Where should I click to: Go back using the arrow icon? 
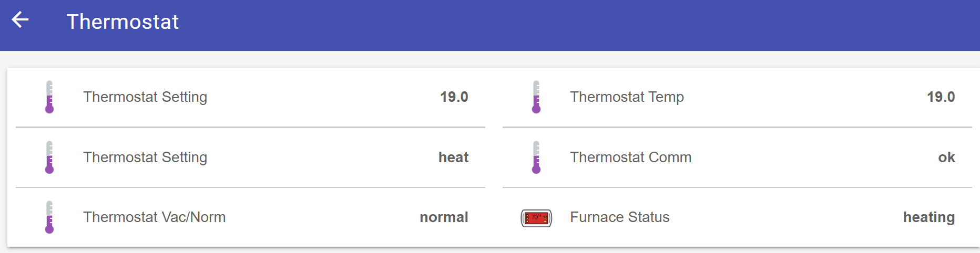click(x=20, y=20)
